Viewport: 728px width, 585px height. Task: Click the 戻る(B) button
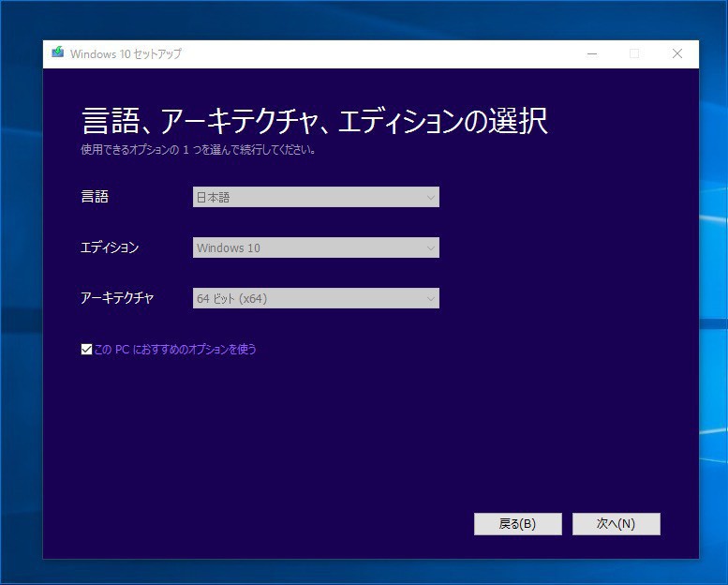(x=518, y=524)
